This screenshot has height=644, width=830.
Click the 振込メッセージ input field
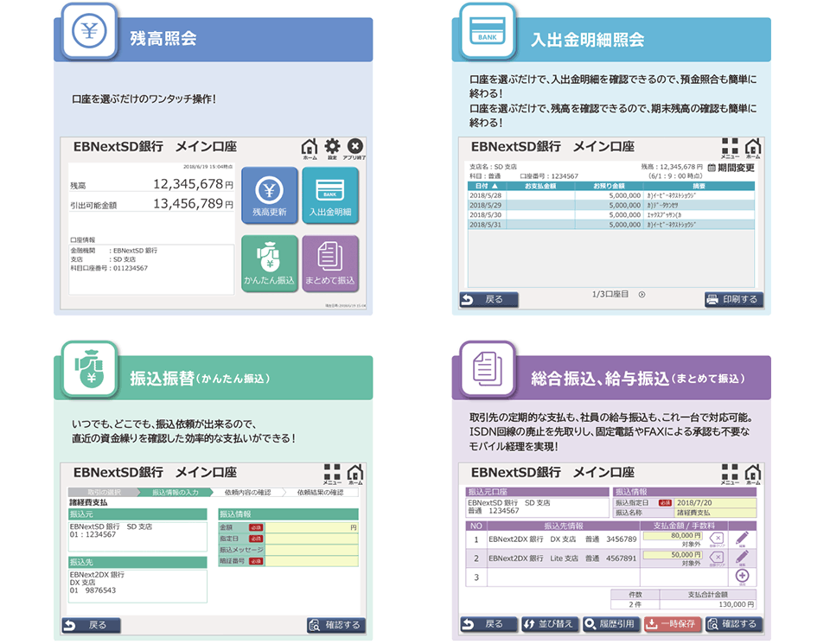pos(311,550)
